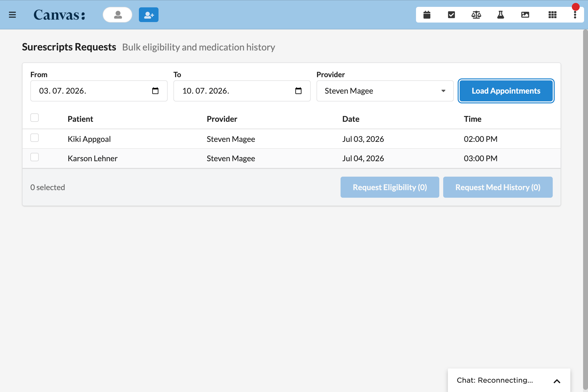Open the tasks checkmark icon

coord(452,15)
